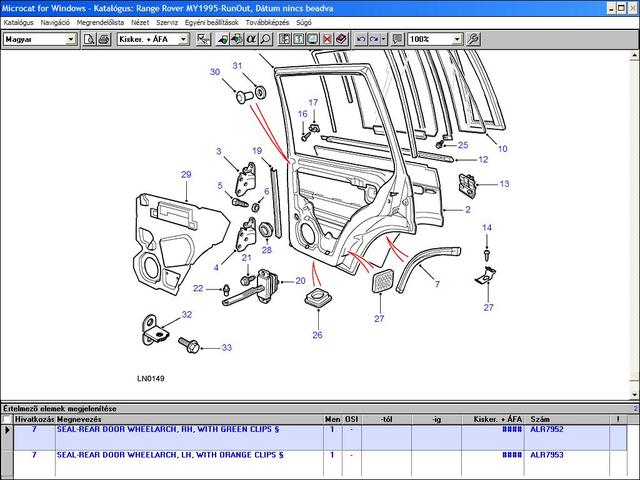Click the Men column header
This screenshot has height=480, width=640.
(x=332, y=419)
